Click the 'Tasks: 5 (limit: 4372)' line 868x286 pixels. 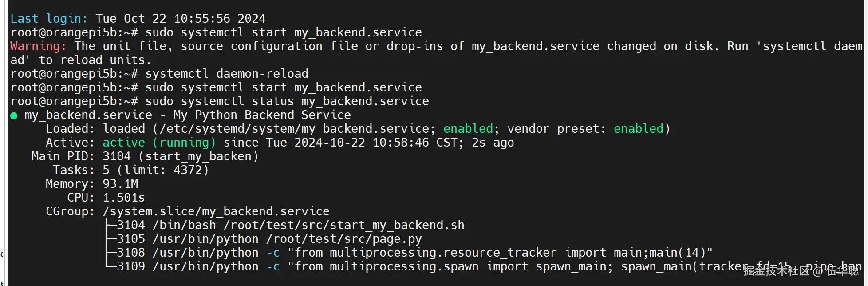[x=131, y=170]
